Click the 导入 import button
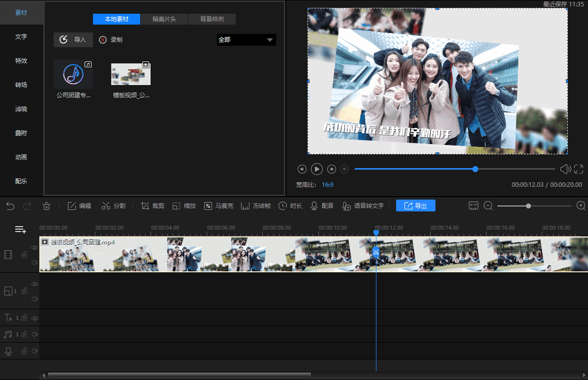 [73, 40]
